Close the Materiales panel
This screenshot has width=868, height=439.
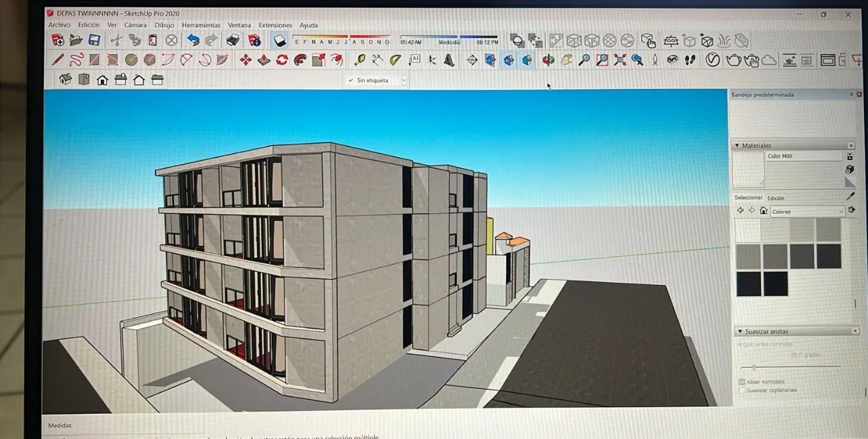[851, 146]
